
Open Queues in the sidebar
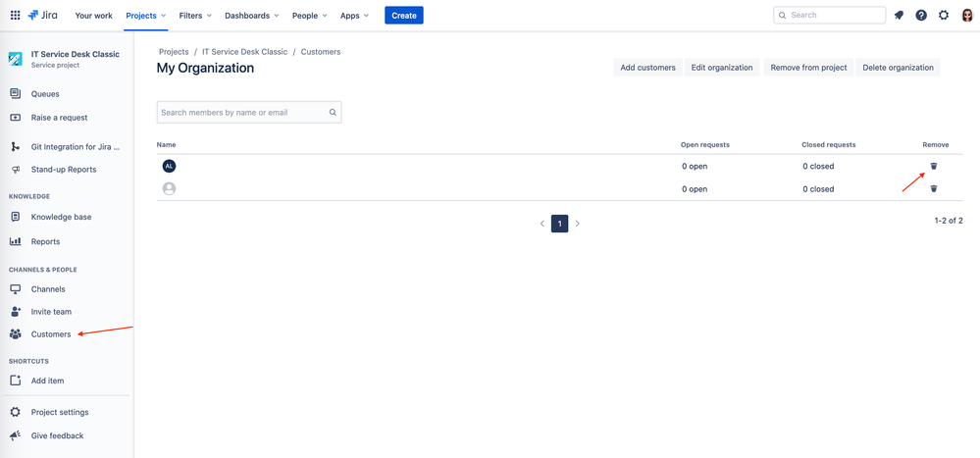coord(45,94)
